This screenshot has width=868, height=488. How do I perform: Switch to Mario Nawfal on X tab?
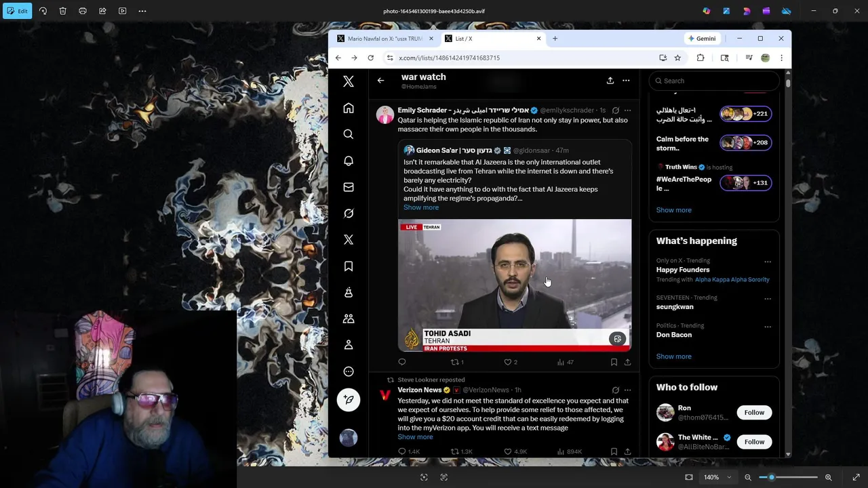[x=384, y=39]
